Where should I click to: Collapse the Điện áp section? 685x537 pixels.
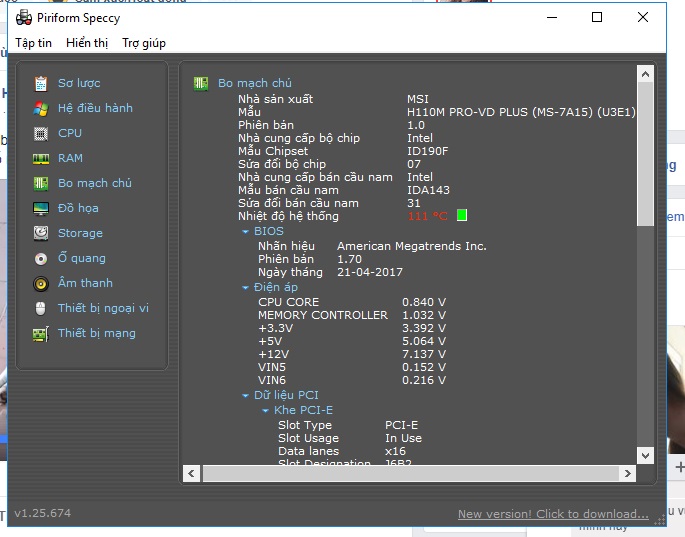[x=246, y=288]
